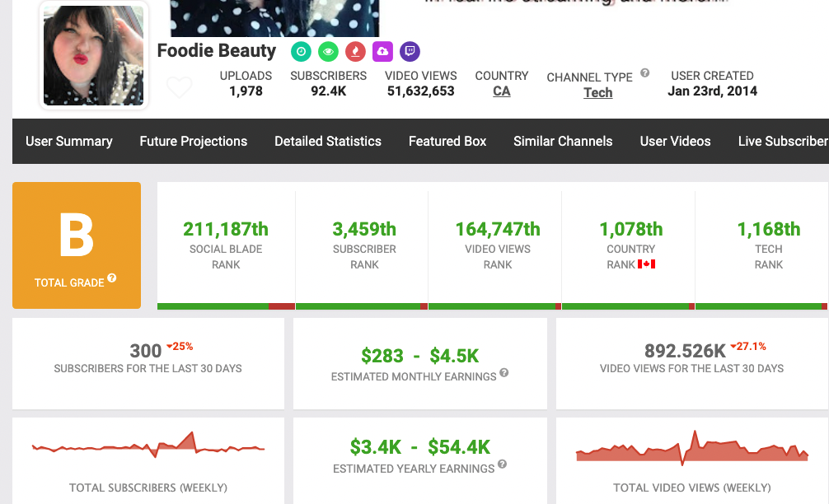Click the green eye views badge icon

tap(328, 51)
